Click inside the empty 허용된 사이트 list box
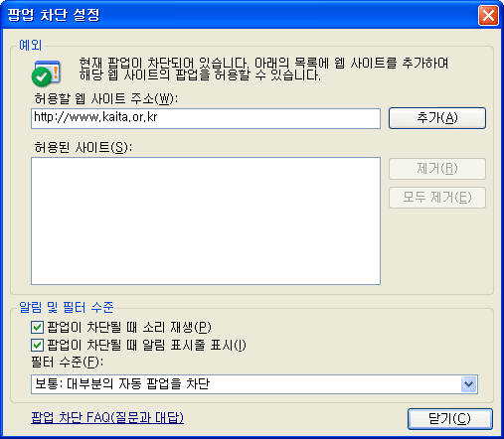Viewport: 504px width, 439px height. [206, 220]
